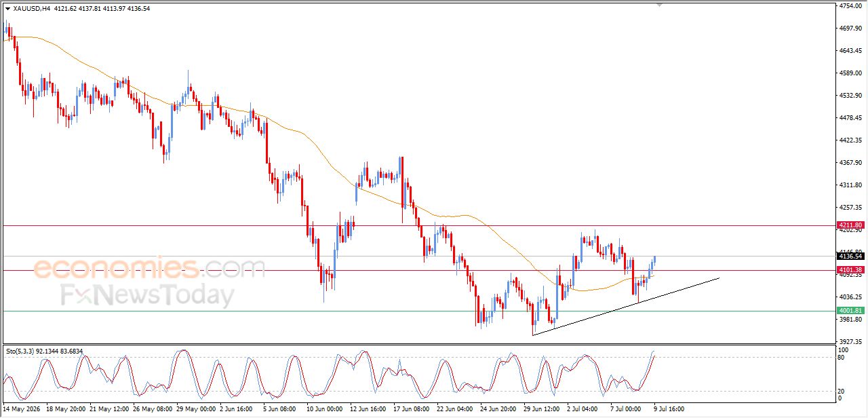
Task: Click the FxNewsToday watermark text
Action: point(147,297)
